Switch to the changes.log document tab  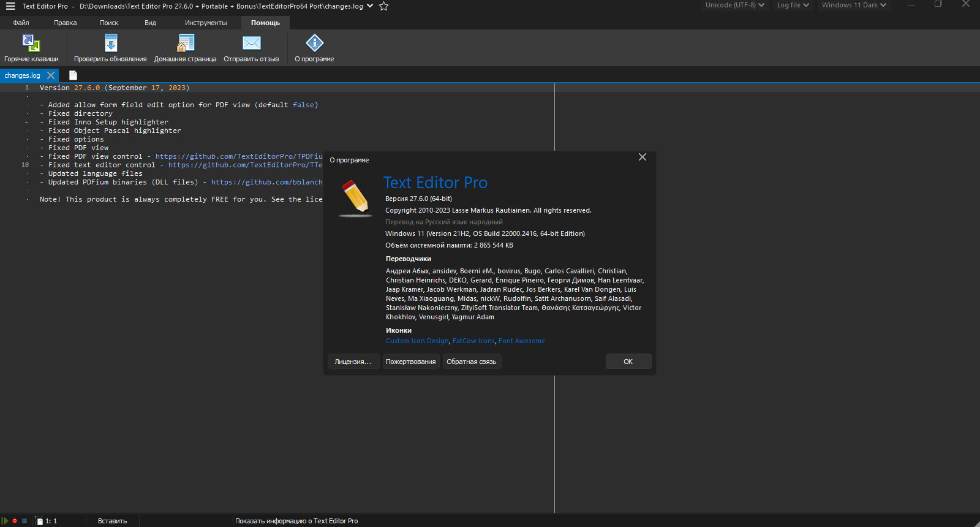(x=22, y=75)
